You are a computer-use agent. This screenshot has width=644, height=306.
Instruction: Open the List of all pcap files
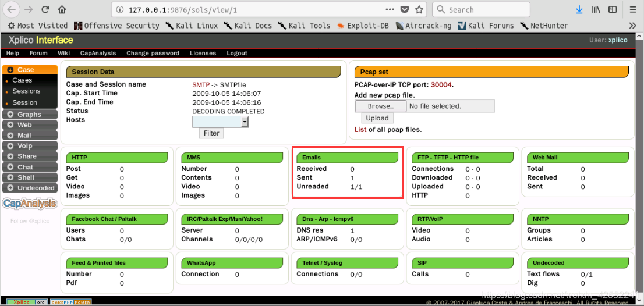coord(360,130)
